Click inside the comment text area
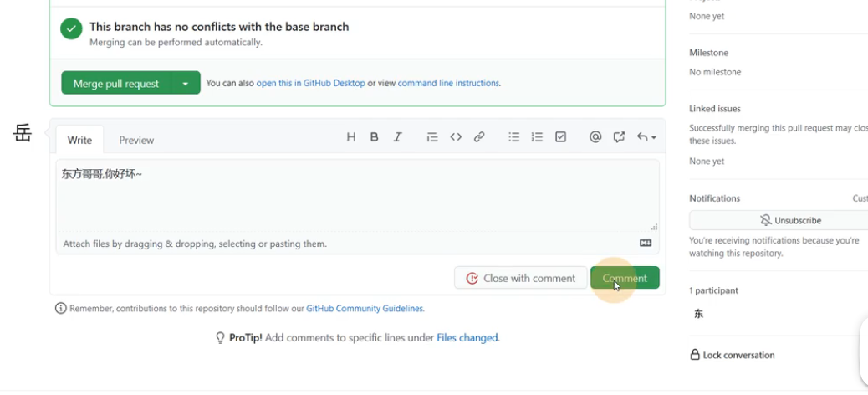 [358, 195]
